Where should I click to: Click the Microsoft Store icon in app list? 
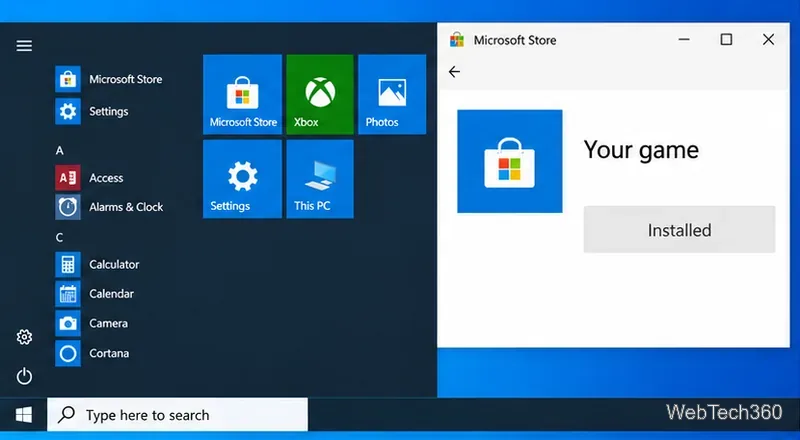pyautogui.click(x=68, y=79)
